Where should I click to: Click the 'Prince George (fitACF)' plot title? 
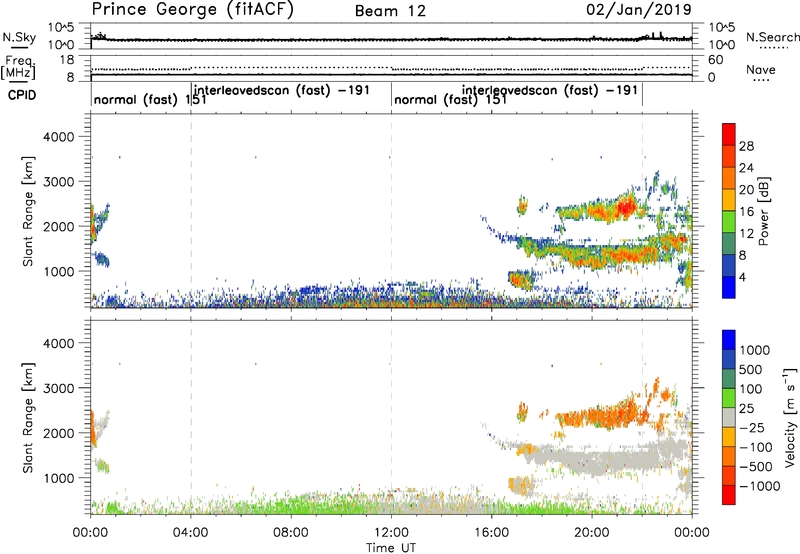point(192,10)
